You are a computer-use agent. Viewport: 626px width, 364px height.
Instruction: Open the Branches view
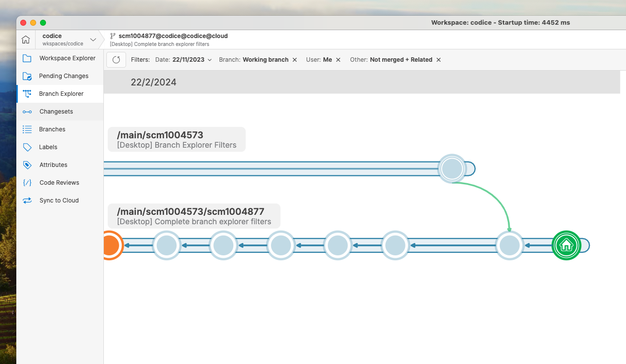[29, 129]
